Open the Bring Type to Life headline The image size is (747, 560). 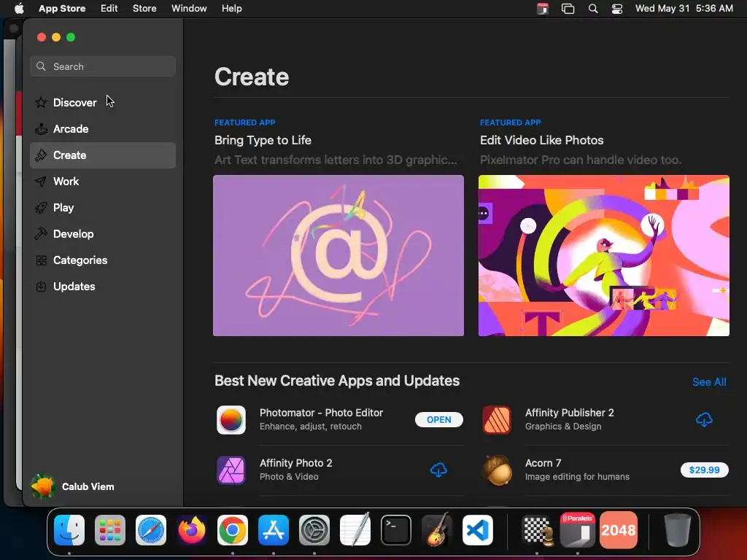point(263,140)
